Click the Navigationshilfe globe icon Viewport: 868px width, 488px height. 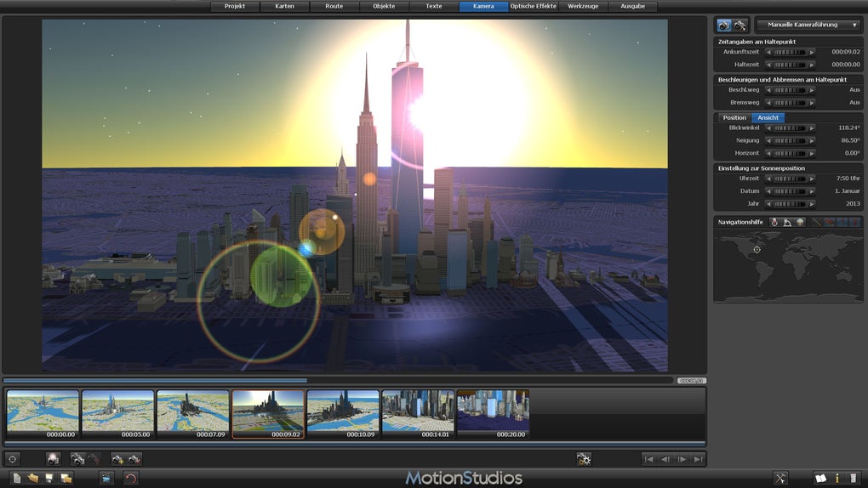(800, 223)
